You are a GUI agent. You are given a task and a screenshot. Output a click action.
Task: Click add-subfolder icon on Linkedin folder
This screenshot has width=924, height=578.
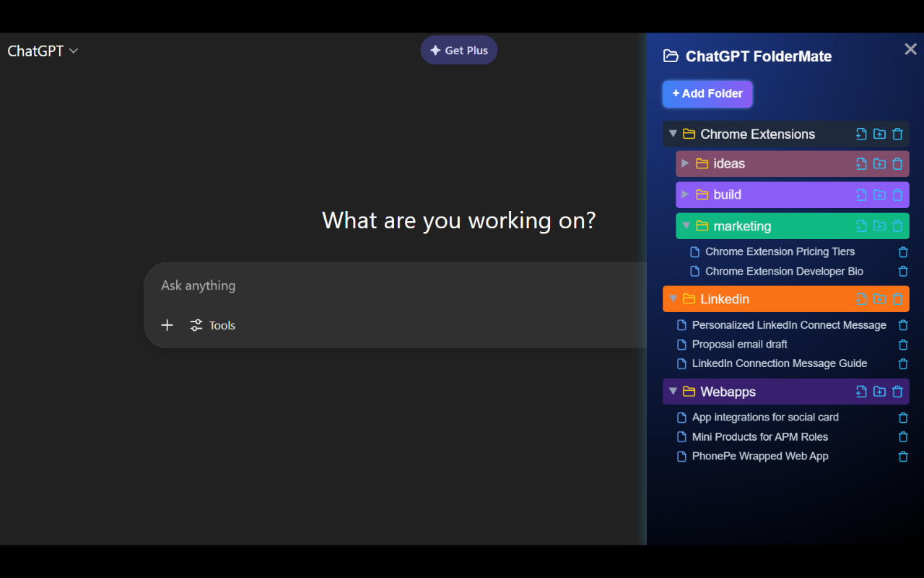pos(879,299)
